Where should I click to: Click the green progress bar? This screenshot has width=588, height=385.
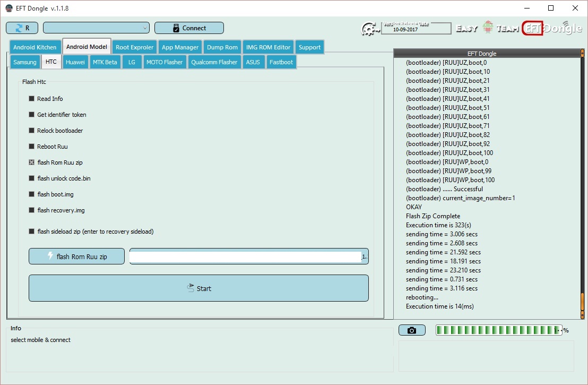click(x=499, y=330)
